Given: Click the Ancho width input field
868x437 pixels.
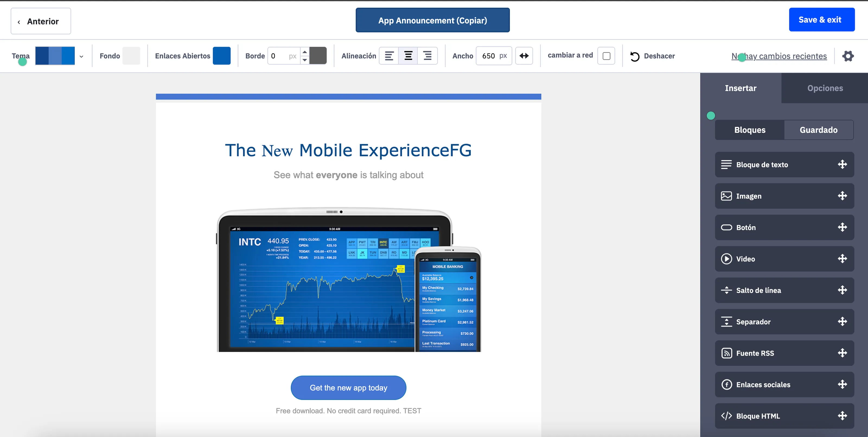Looking at the screenshot, I should (x=494, y=56).
